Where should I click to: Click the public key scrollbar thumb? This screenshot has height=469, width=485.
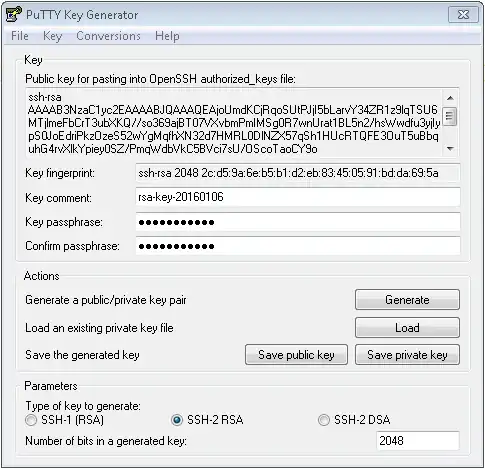(x=450, y=116)
